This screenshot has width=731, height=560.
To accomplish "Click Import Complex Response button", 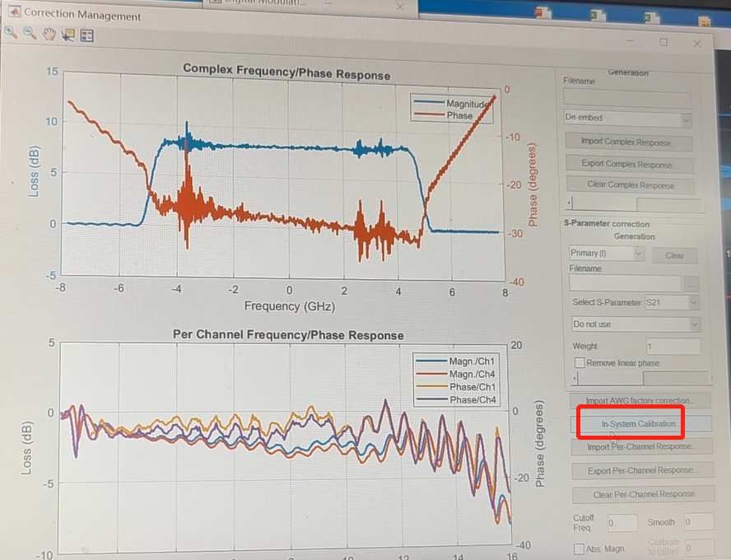I will click(x=628, y=142).
